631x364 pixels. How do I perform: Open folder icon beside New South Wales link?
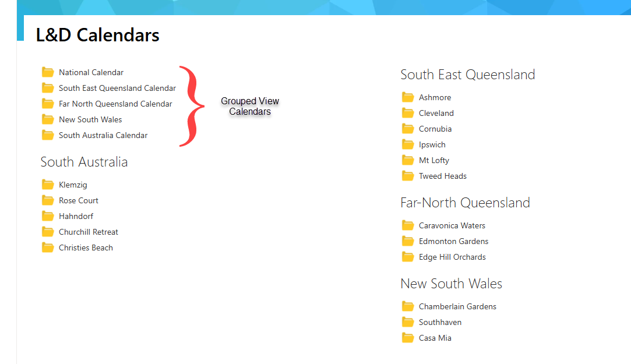48,119
